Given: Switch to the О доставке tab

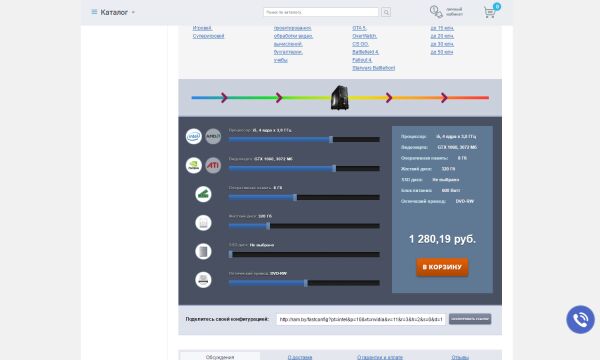Looking at the screenshot, I should pyautogui.click(x=300, y=357).
